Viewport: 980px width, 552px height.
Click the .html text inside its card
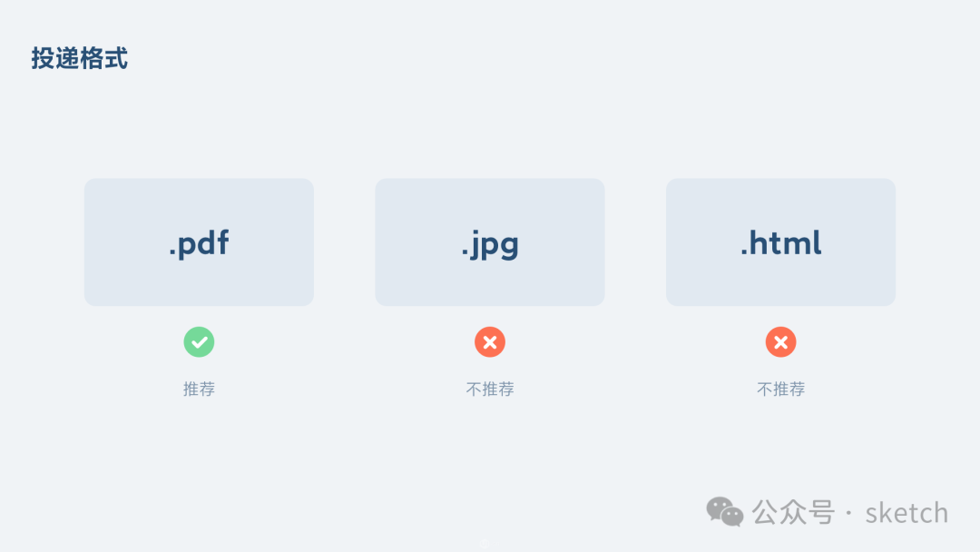click(780, 242)
